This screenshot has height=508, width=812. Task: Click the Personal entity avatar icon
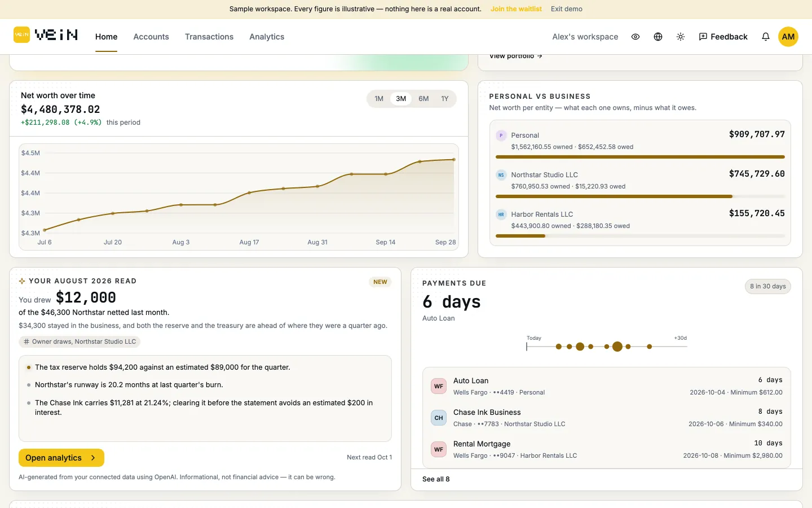click(501, 135)
